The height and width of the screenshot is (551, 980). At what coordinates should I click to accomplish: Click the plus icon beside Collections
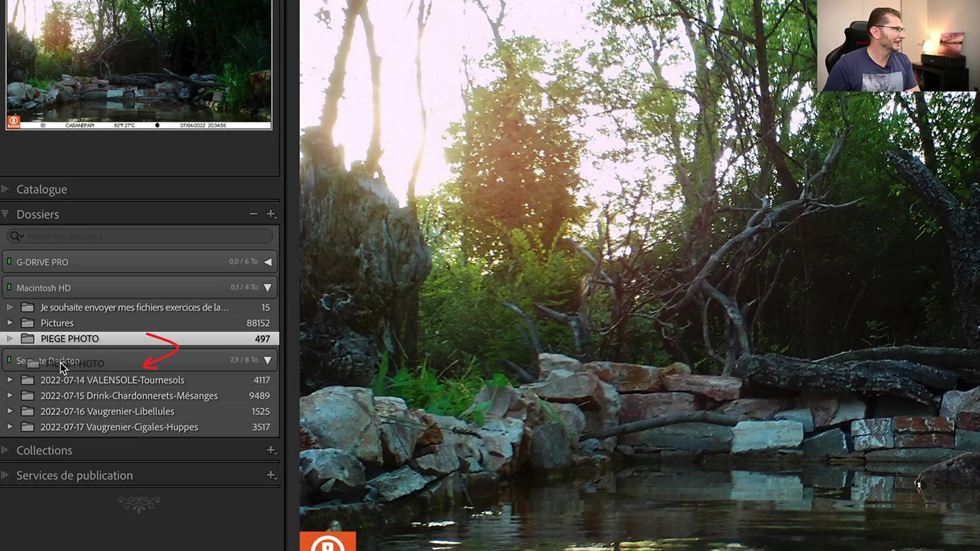271,450
